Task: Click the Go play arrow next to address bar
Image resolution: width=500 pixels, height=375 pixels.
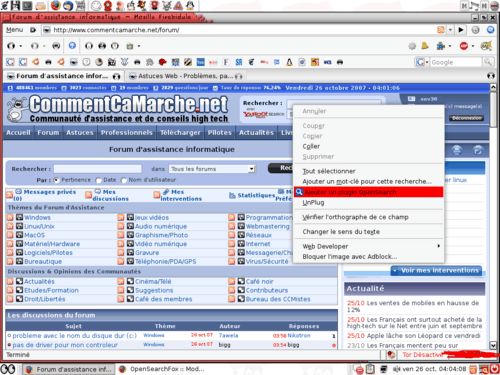Action: (461, 30)
